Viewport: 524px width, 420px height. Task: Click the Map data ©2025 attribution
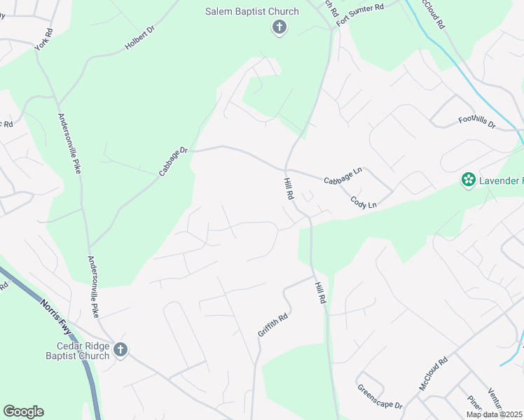pos(495,414)
